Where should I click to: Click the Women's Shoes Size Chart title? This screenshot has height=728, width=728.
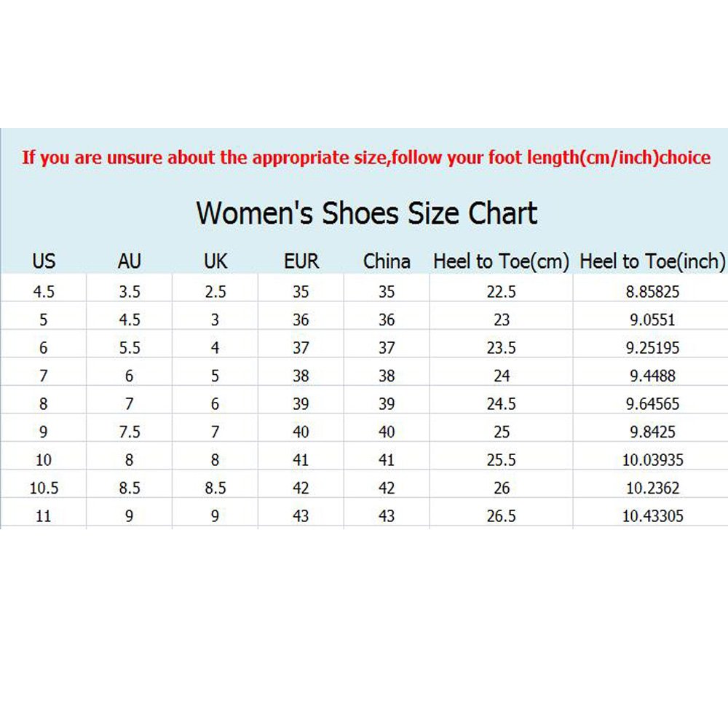pos(367,213)
